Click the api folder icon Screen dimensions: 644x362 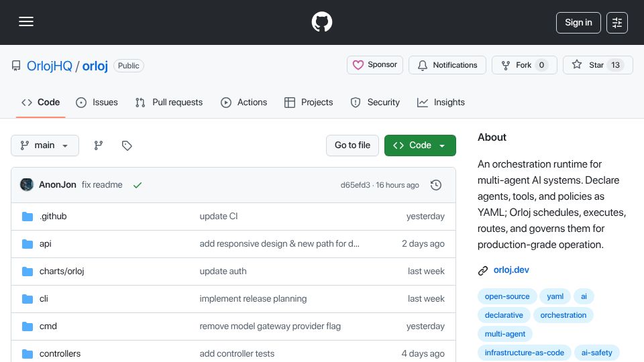(28, 244)
